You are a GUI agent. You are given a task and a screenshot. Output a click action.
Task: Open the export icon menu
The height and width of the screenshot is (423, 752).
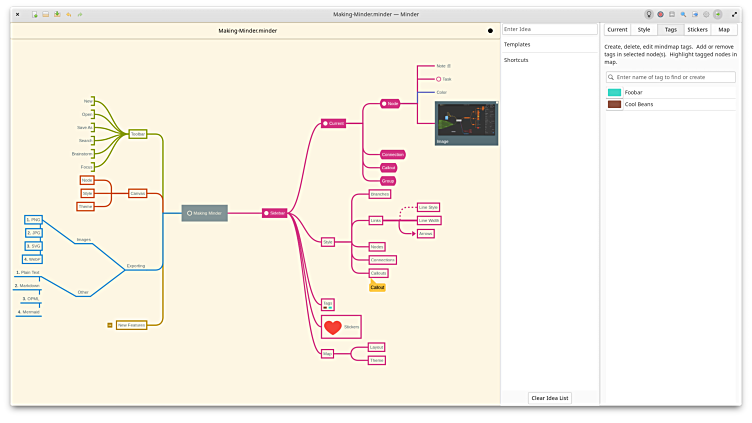click(x=696, y=15)
